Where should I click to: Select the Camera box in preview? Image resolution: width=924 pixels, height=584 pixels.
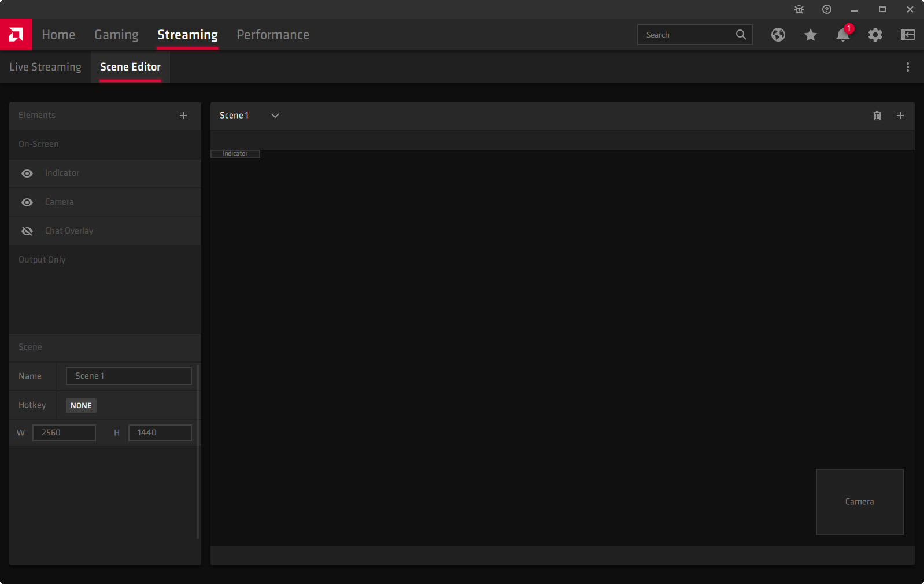click(859, 501)
